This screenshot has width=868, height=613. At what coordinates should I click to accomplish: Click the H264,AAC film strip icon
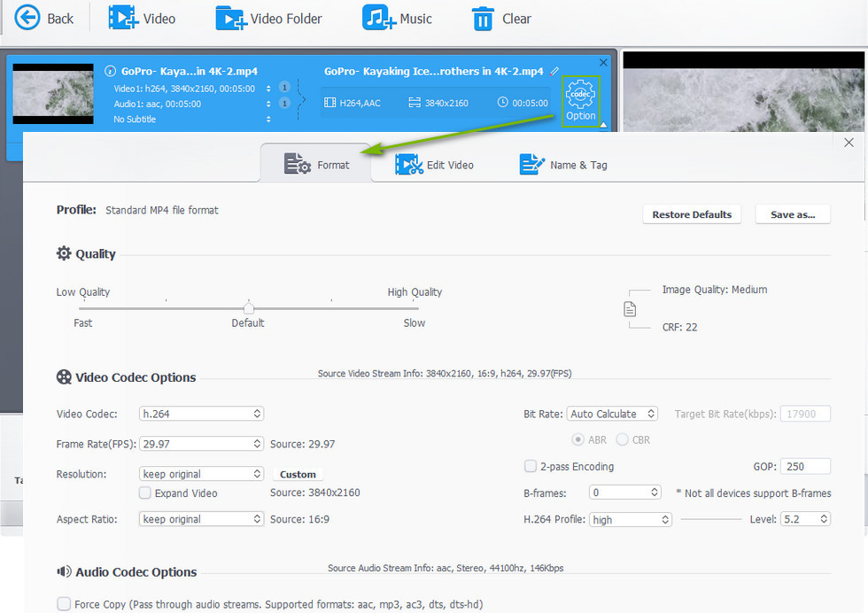(329, 103)
